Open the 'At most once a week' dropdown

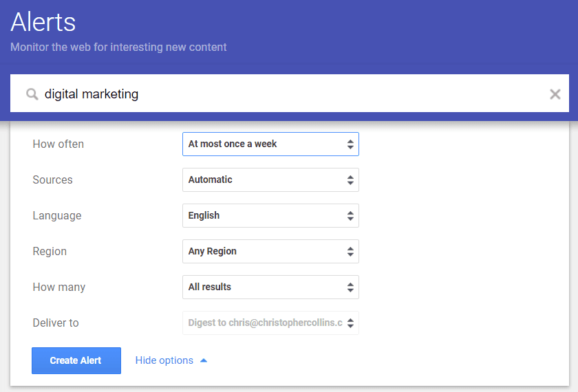point(270,144)
